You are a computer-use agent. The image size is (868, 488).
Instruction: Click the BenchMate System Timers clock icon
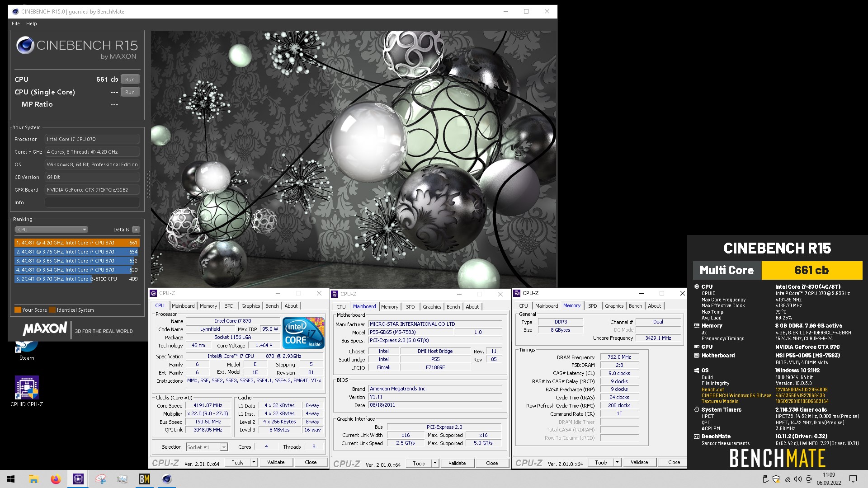[x=697, y=410]
